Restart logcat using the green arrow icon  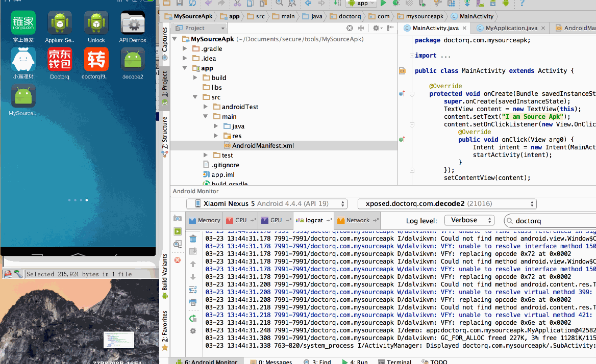point(193,318)
